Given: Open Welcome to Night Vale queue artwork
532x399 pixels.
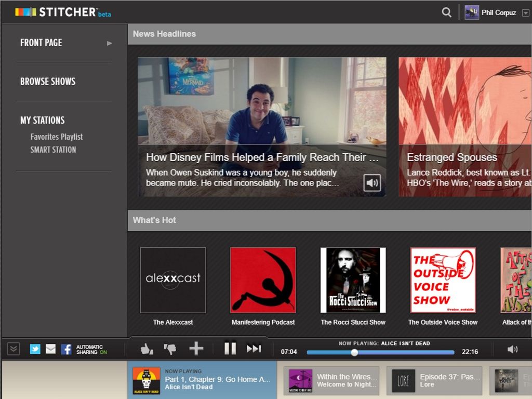Looking at the screenshot, I should coord(300,381).
